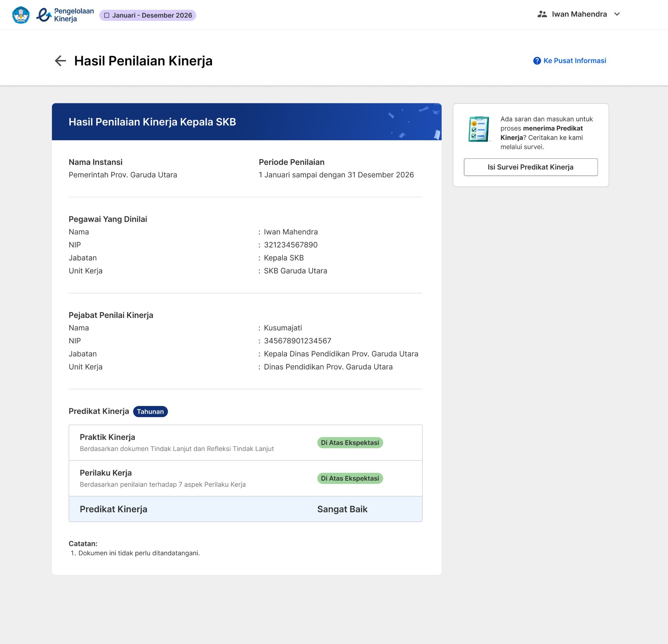Click the question mark help icon
The height and width of the screenshot is (644, 668).
coord(537,61)
